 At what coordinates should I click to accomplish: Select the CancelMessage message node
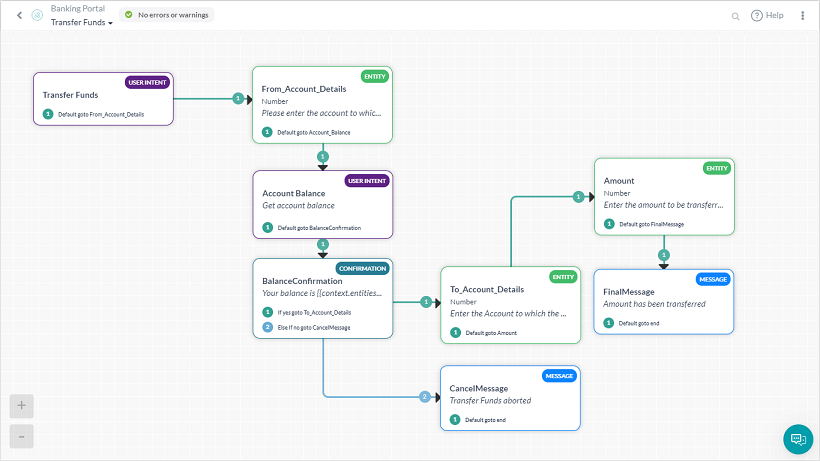pos(510,398)
